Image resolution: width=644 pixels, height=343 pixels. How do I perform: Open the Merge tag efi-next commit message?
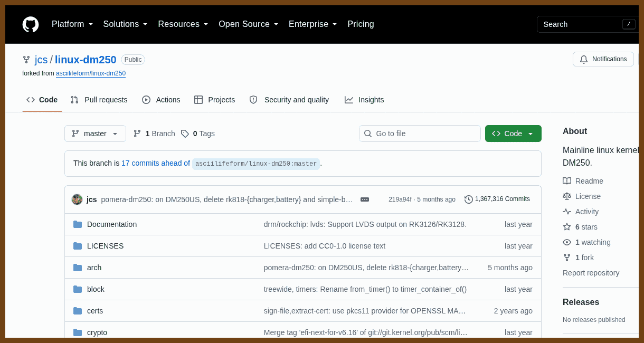coord(366,332)
